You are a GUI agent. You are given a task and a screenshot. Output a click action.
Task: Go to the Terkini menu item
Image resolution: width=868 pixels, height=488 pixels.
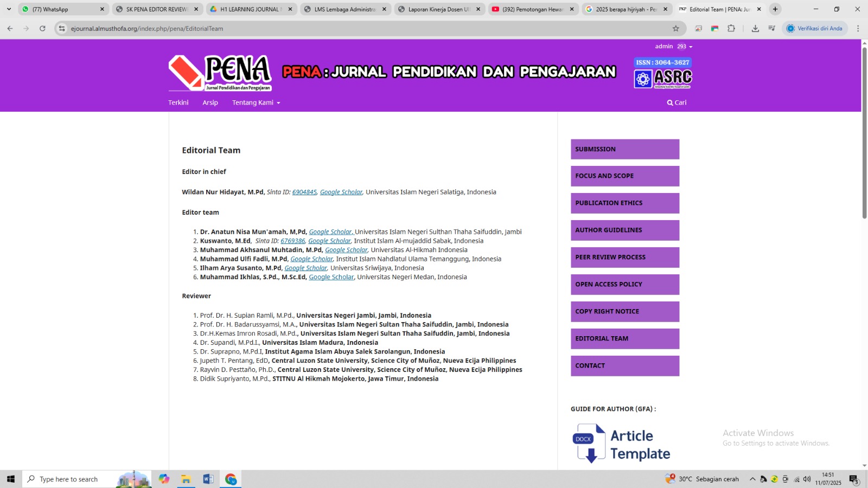178,102
